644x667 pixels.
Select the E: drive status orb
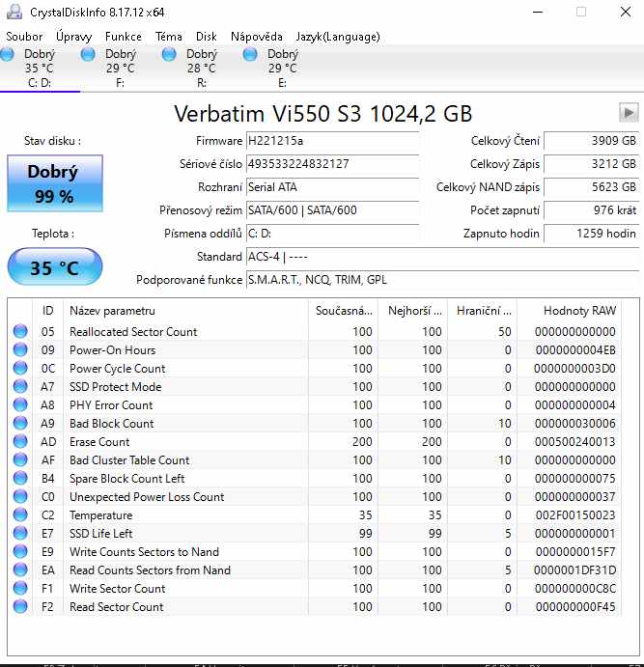251,55
